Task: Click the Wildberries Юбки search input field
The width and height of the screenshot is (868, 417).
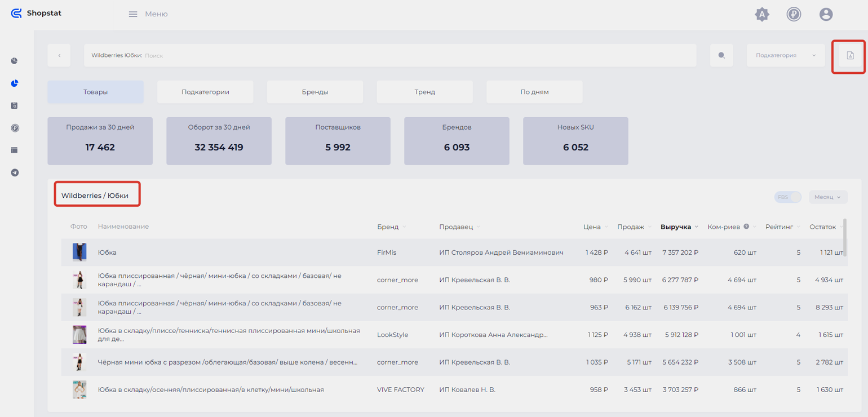Action: tap(390, 55)
